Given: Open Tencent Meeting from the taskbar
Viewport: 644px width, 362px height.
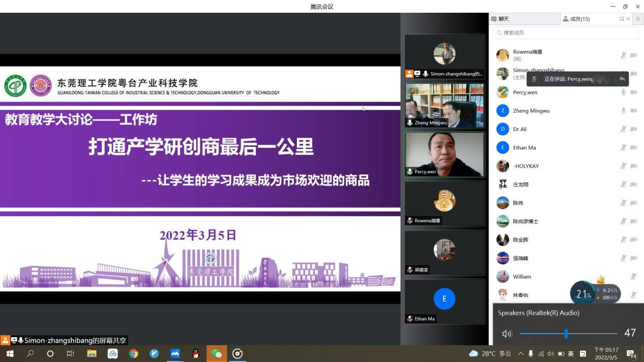Looking at the screenshot, I should click(175, 354).
